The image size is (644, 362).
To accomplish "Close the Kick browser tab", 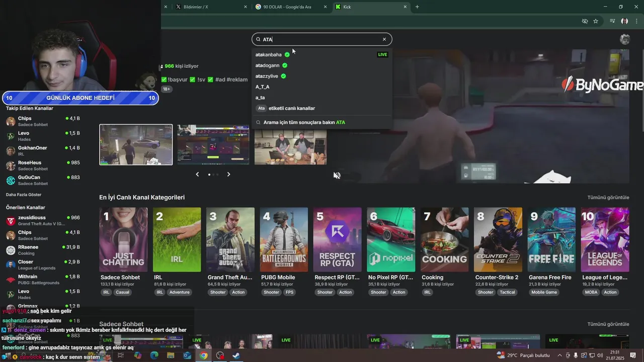I will (405, 7).
